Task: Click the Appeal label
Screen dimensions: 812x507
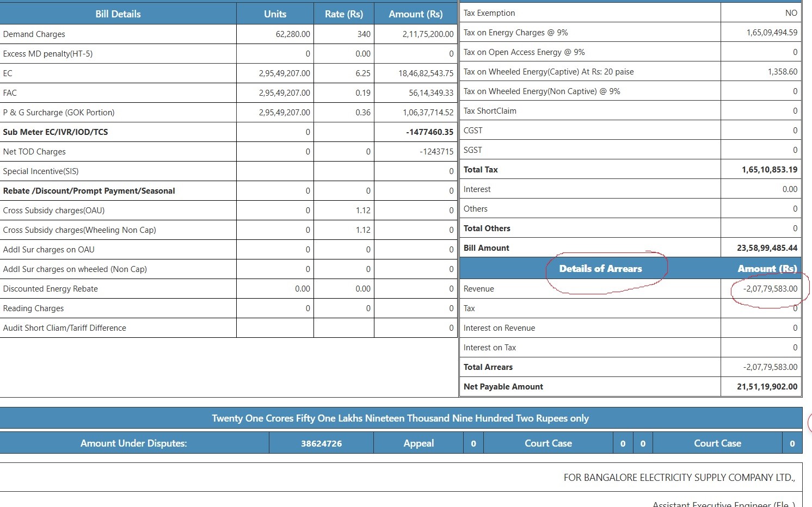Action: point(419,443)
